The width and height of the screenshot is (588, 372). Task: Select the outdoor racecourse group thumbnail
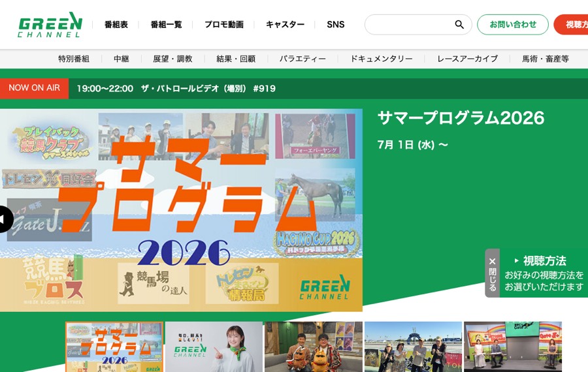click(x=414, y=347)
